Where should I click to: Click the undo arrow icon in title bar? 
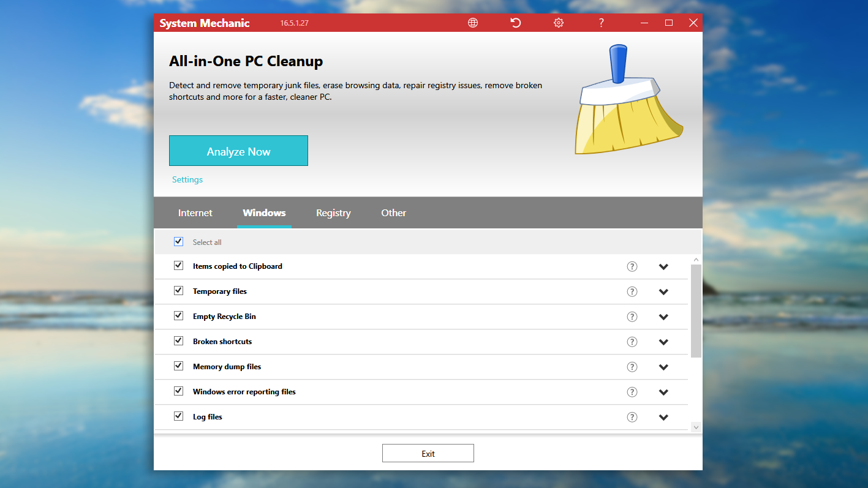click(x=516, y=23)
